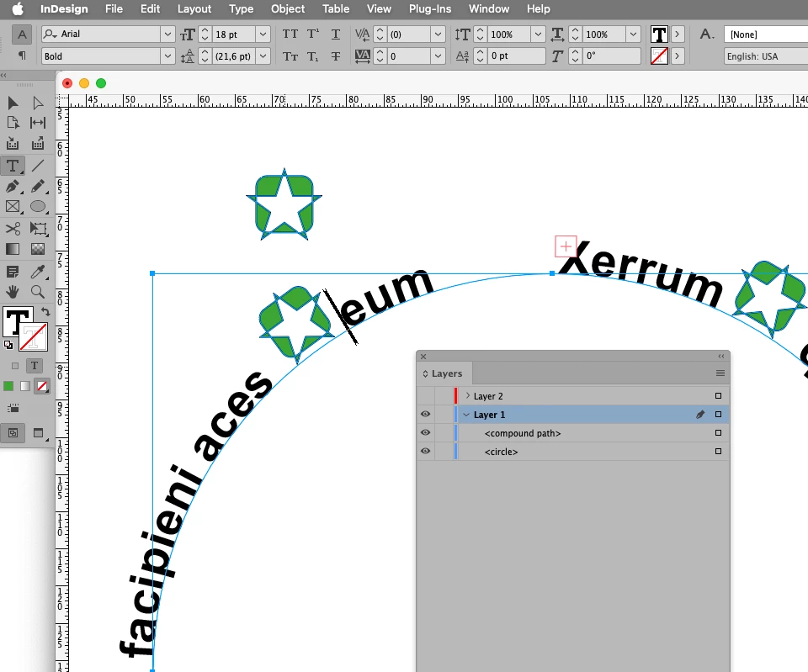Viewport: 808px width, 672px height.
Task: Select the Scissors tool
Action: 13,228
